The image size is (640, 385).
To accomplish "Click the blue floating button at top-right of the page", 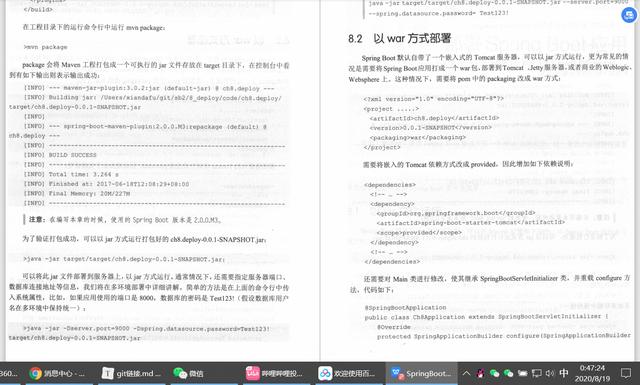I will point(629,15).
